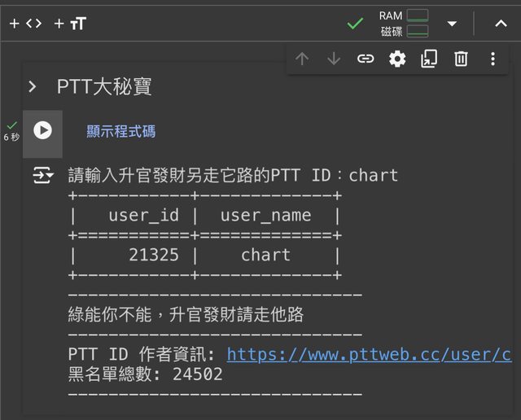Click the 顯示程式碼 link
The image size is (521, 420).
pos(120,131)
